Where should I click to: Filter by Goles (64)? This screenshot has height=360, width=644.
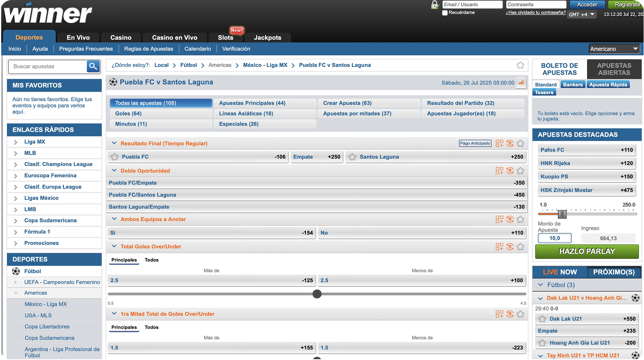(x=161, y=114)
